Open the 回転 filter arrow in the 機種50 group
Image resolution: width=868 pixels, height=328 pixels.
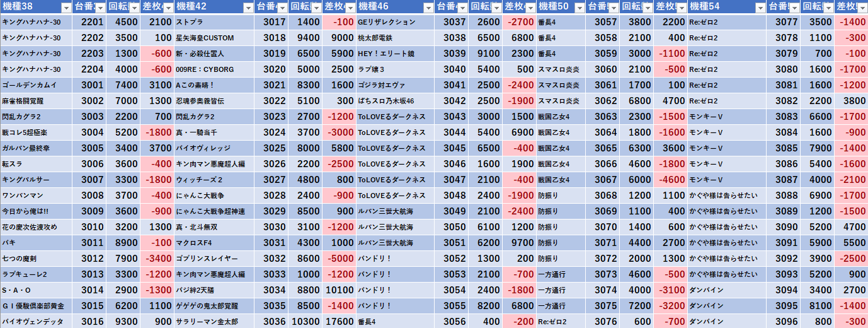(648, 8)
